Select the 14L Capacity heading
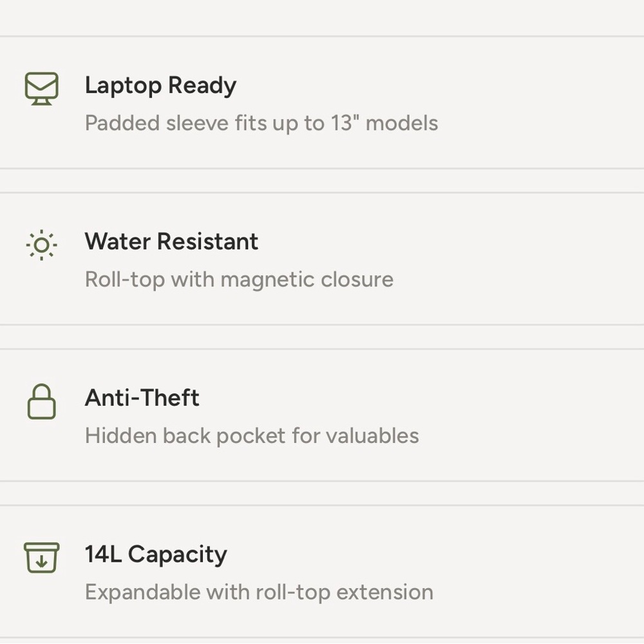Image resolution: width=644 pixels, height=644 pixels. click(156, 554)
